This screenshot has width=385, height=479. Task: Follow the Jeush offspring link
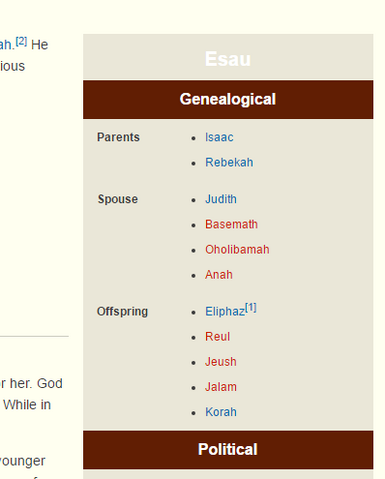pyautogui.click(x=221, y=362)
